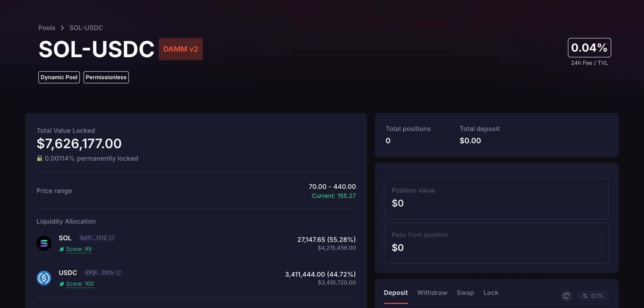Screen dimensions: 644x308
Task: Click the USDC token logo icon
Action: click(x=44, y=278)
